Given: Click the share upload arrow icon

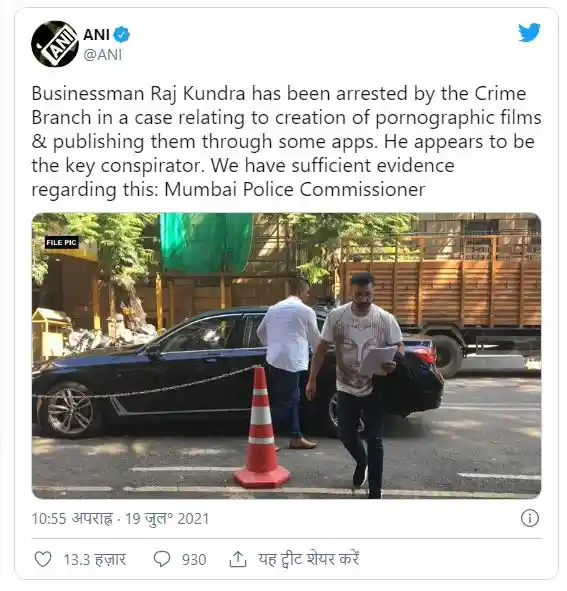Looking at the screenshot, I should point(238,559).
